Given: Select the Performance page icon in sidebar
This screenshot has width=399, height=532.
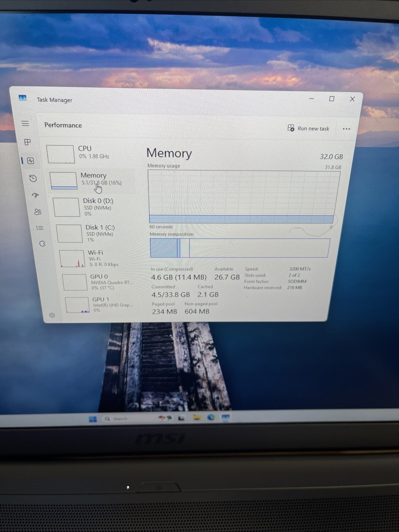Looking at the screenshot, I should click(31, 161).
